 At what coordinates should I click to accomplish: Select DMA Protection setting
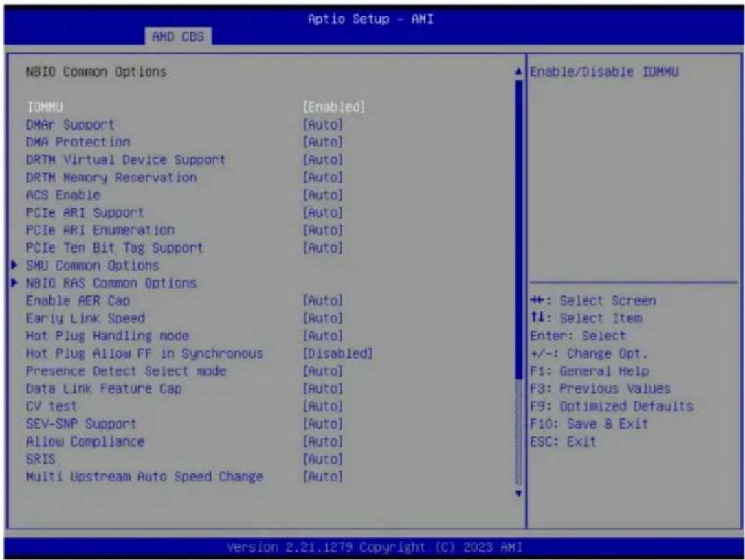pos(78,142)
